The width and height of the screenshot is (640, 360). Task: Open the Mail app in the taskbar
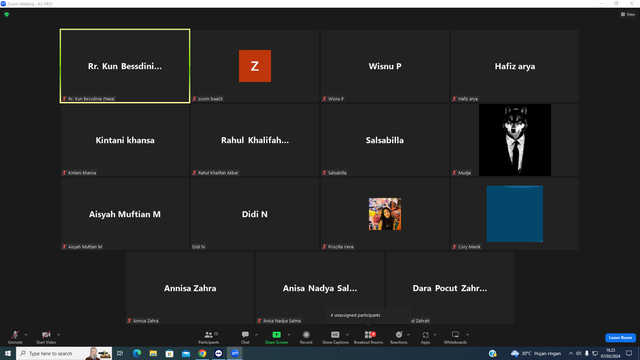pyautogui.click(x=186, y=353)
